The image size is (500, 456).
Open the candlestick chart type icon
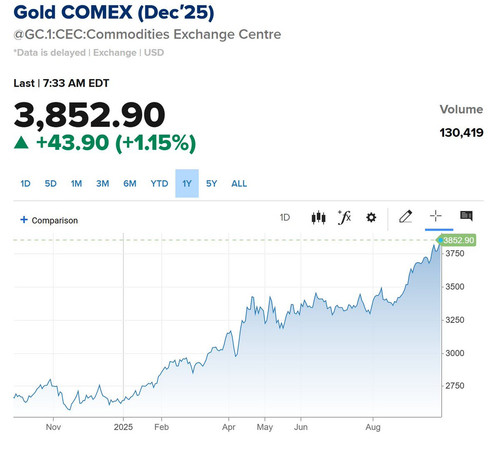pyautogui.click(x=318, y=218)
